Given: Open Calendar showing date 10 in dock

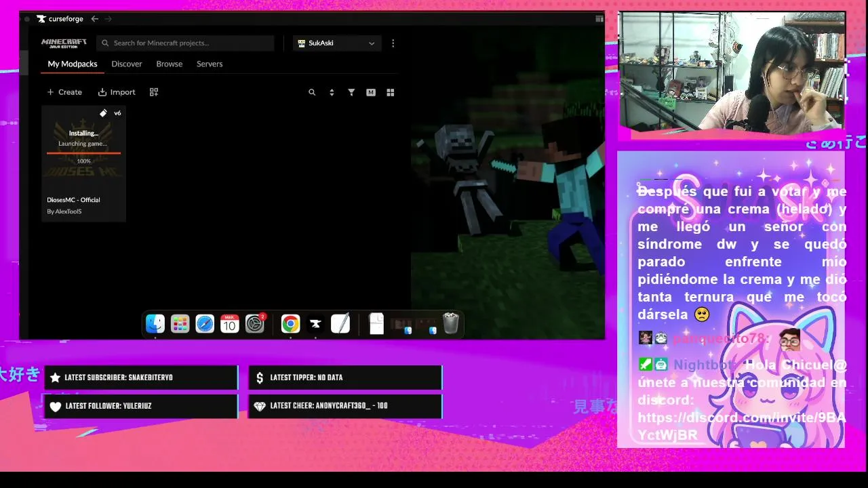Looking at the screenshot, I should tap(230, 324).
